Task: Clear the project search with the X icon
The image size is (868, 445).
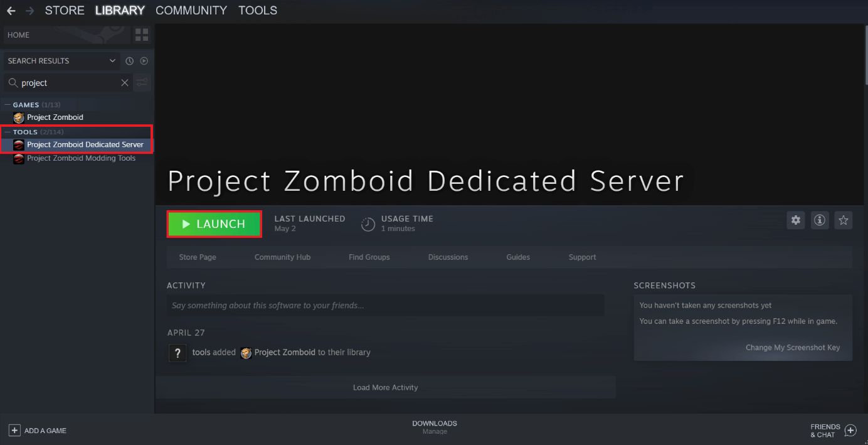Action: click(x=124, y=82)
